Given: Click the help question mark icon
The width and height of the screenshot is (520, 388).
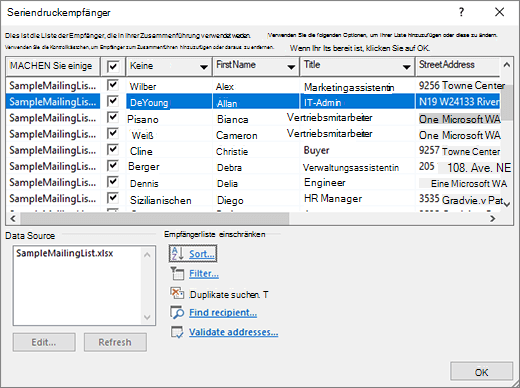Looking at the screenshot, I should click(461, 12).
